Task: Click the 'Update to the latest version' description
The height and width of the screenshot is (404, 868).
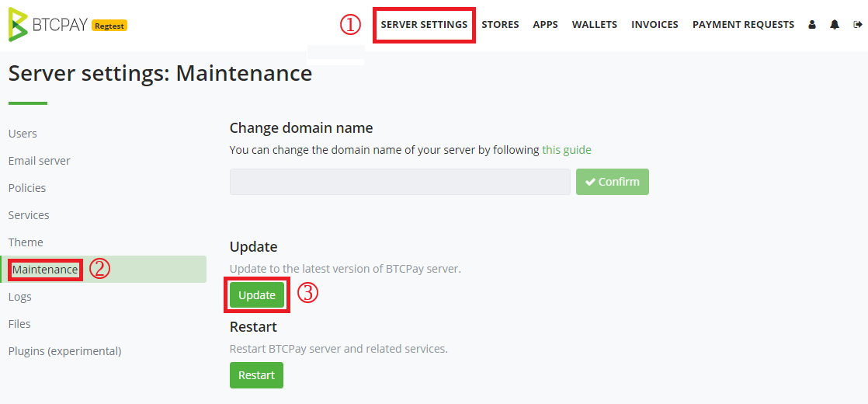Action: pos(345,270)
